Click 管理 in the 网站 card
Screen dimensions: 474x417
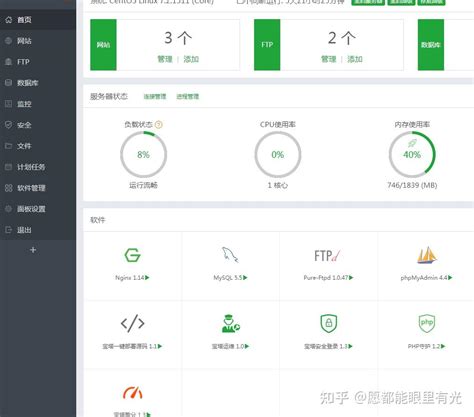[165, 59]
